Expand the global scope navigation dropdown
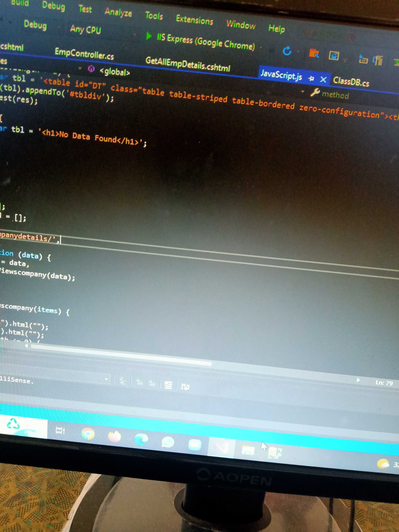This screenshot has width=399, height=532. (x=115, y=72)
